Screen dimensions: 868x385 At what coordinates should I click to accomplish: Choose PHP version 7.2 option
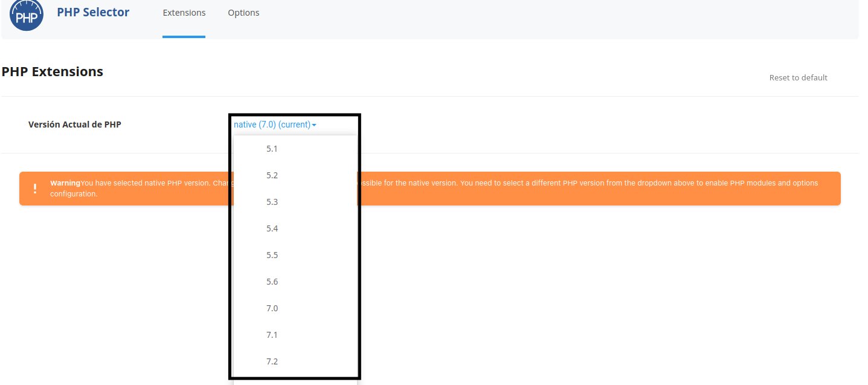point(295,361)
